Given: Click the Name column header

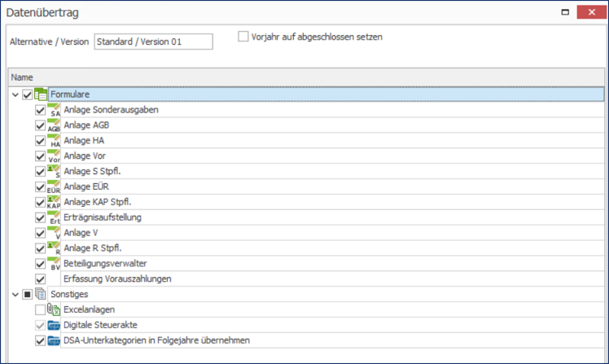Looking at the screenshot, I should [306, 77].
